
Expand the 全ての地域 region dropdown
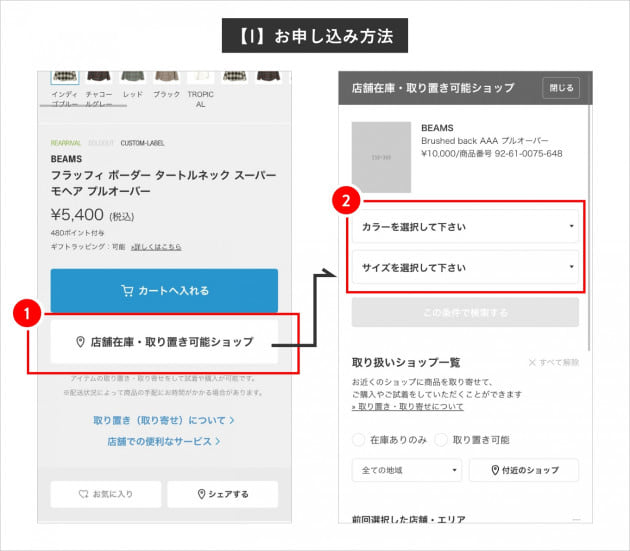406,470
